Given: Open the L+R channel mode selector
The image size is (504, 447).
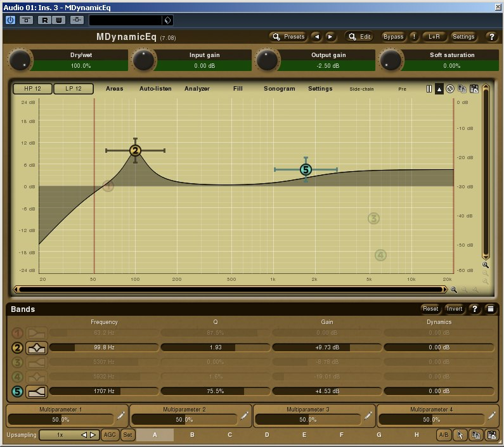Looking at the screenshot, I should pos(434,37).
